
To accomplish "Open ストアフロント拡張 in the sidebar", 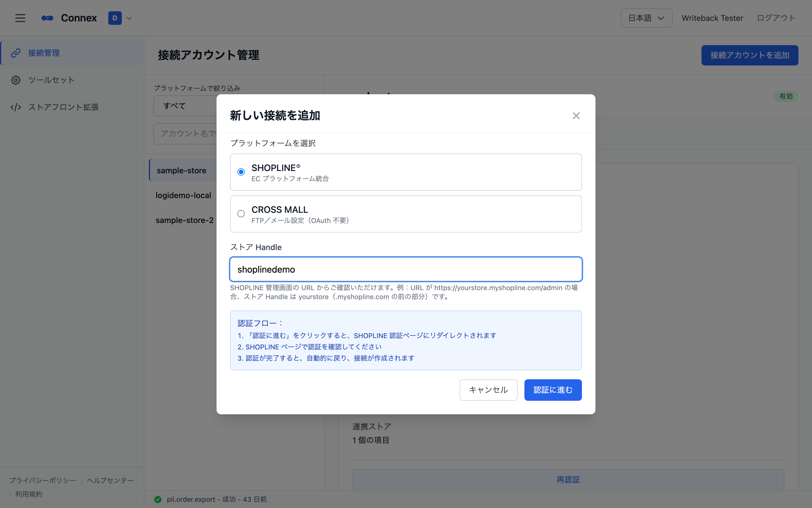I will [72, 107].
